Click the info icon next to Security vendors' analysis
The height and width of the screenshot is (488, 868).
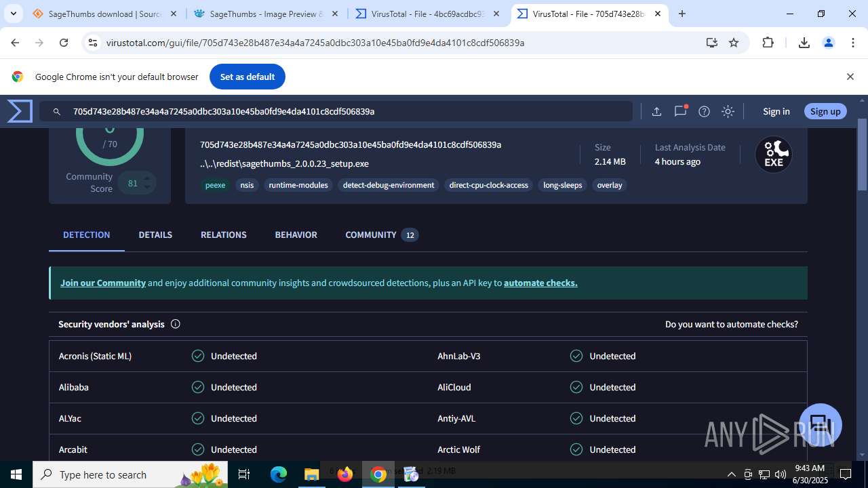175,324
